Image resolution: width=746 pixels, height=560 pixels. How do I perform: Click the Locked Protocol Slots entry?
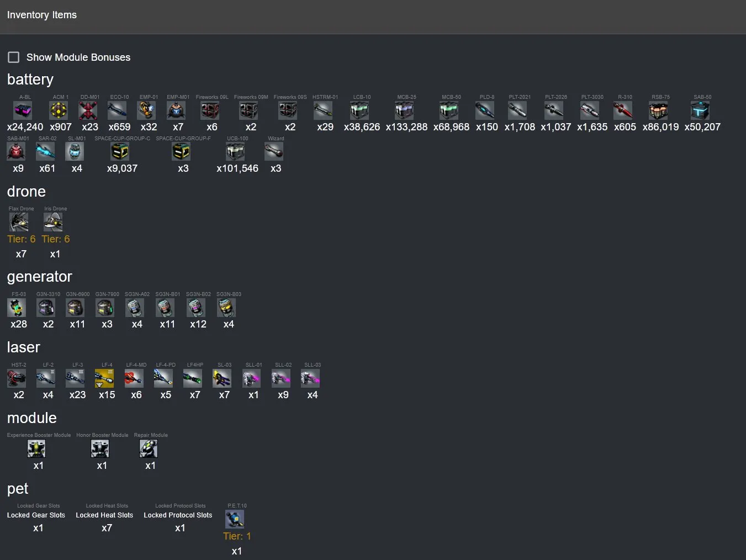point(178,515)
